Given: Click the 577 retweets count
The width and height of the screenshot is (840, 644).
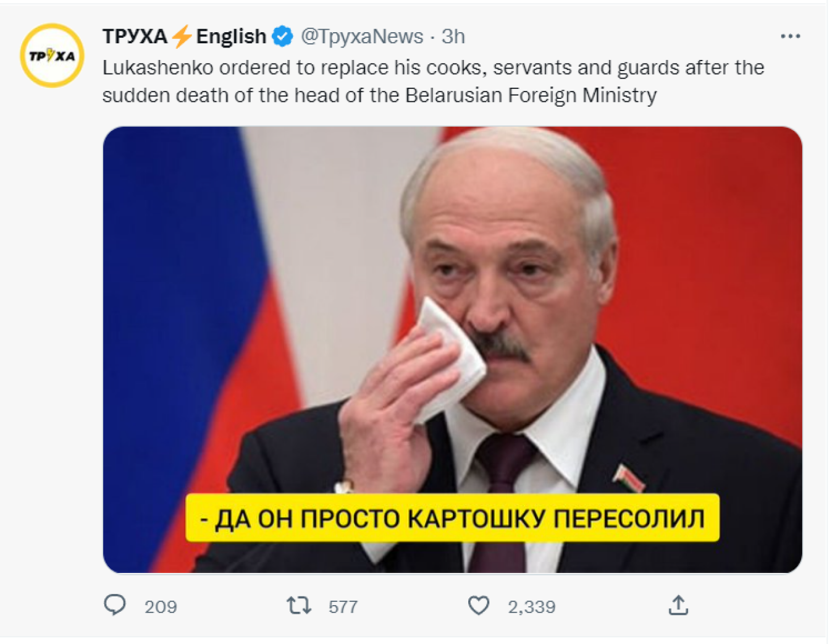Looking at the screenshot, I should click(x=343, y=607).
